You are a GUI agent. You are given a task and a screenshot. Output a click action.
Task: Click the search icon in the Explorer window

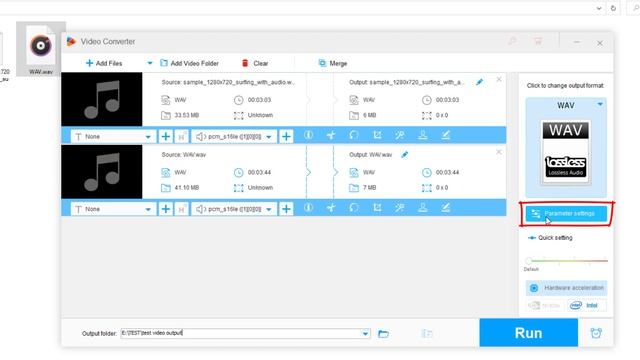pyautogui.click(x=636, y=8)
